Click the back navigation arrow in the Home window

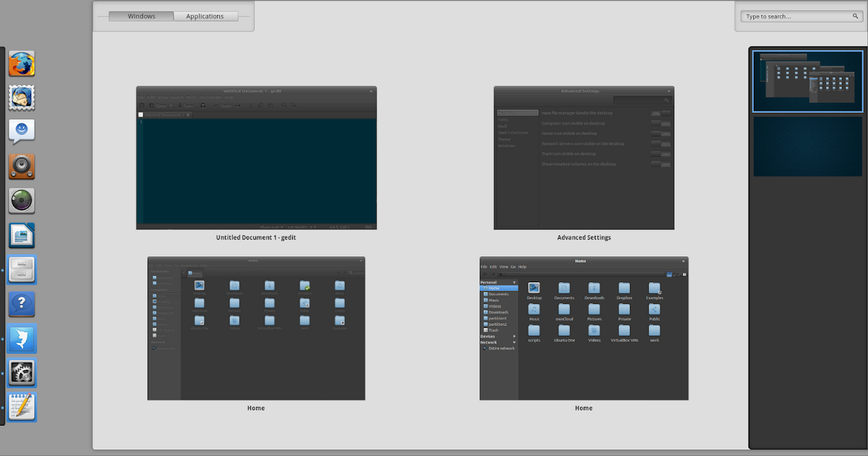coord(485,274)
